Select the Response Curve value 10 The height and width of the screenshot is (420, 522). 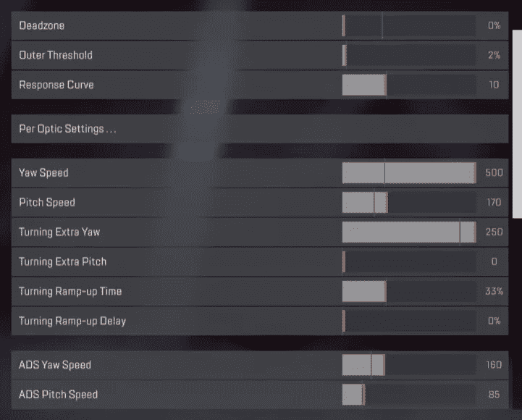(x=494, y=85)
